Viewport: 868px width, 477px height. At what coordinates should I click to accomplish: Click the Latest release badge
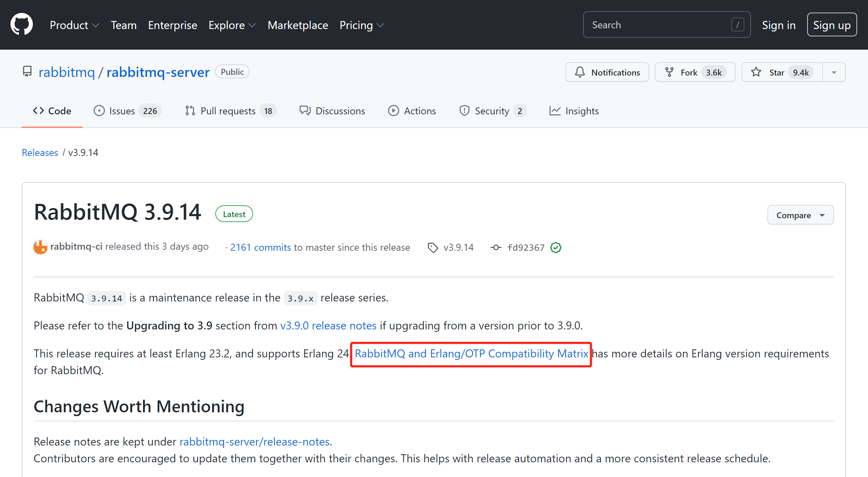234,214
